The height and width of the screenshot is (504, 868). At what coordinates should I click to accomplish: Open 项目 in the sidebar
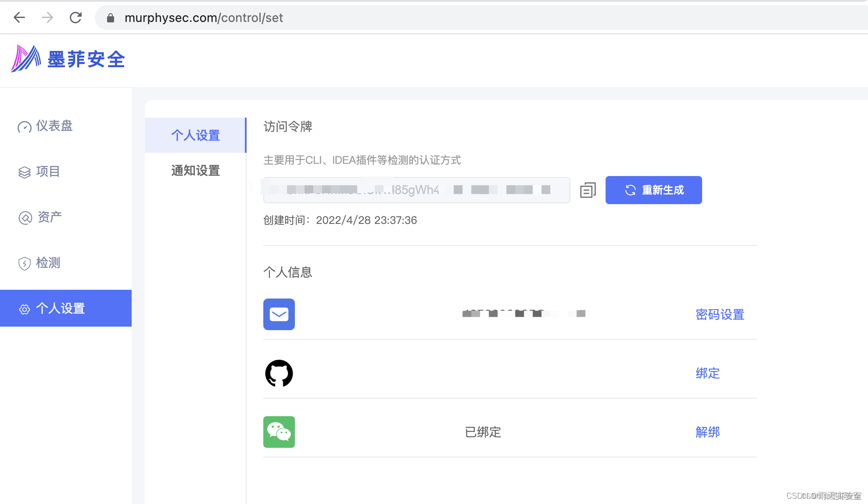[x=39, y=172]
